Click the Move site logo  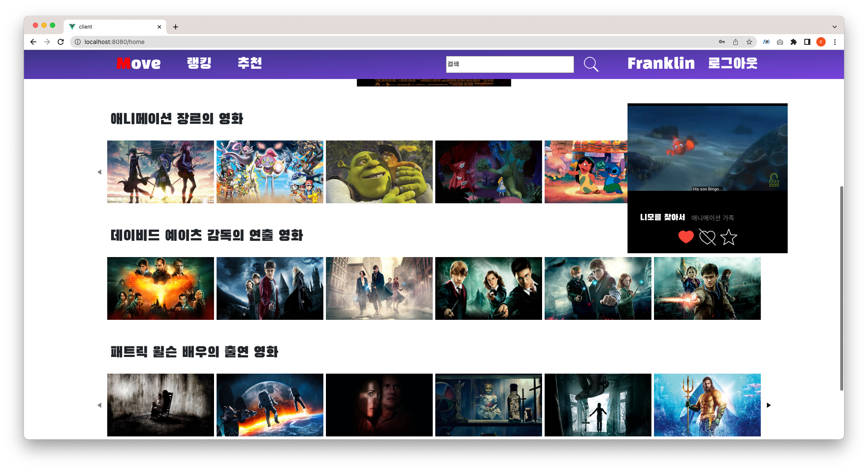139,63
